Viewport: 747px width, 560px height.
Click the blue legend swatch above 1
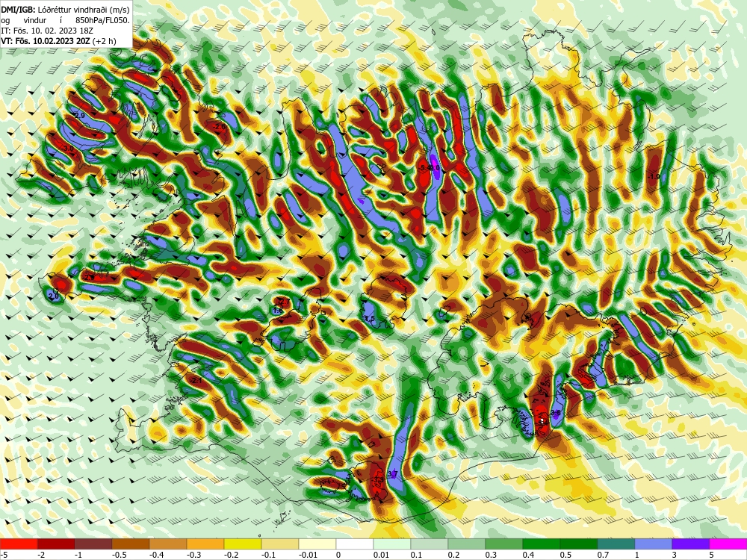654,544
